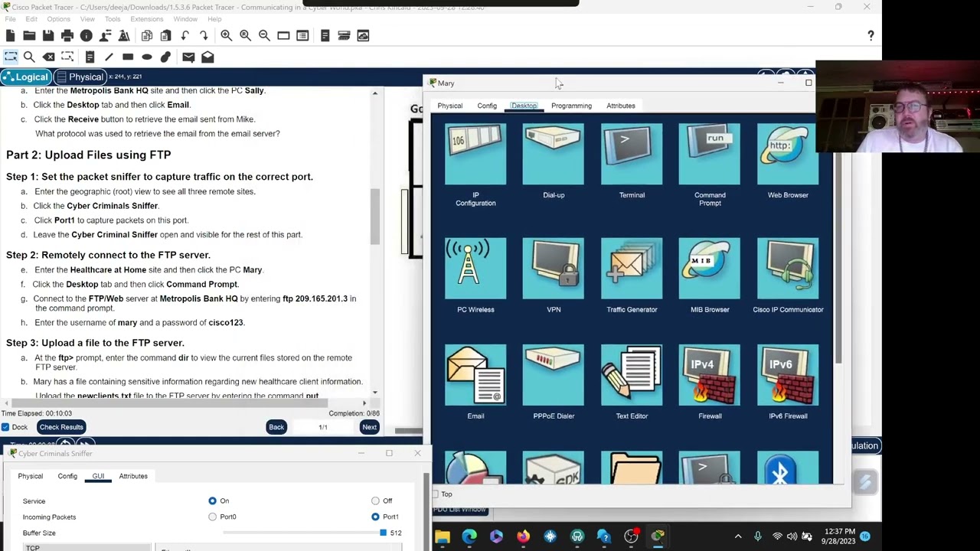Screen dimensions: 980x551
Task: Click the Buffer Size slider handle
Action: (383, 533)
